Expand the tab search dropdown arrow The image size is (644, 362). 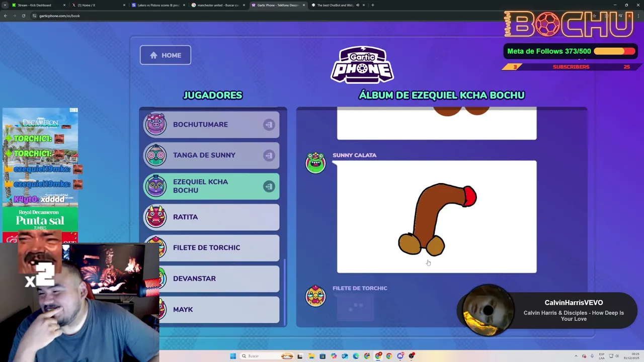pyautogui.click(x=5, y=5)
